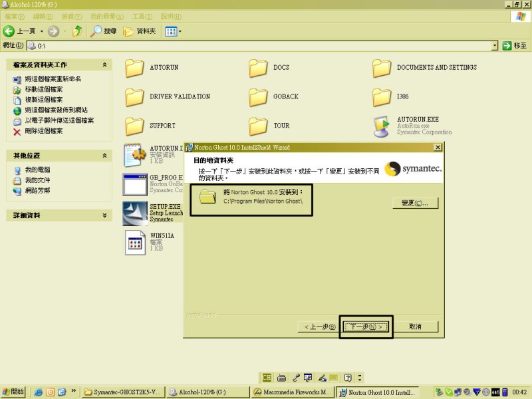Click 下一步(N) to continue installation
Screen dimensions: 532x399
366,327
